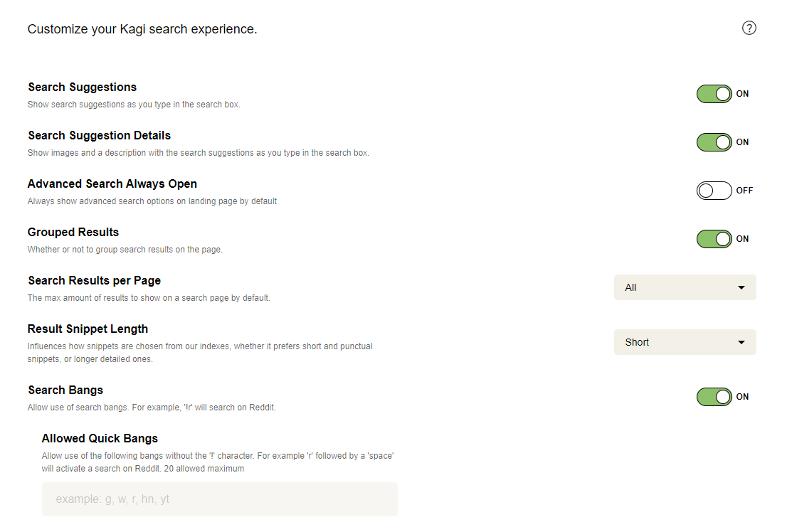The height and width of the screenshot is (532, 792).
Task: Click the 'Search Suggestions' heading
Action: pos(82,87)
